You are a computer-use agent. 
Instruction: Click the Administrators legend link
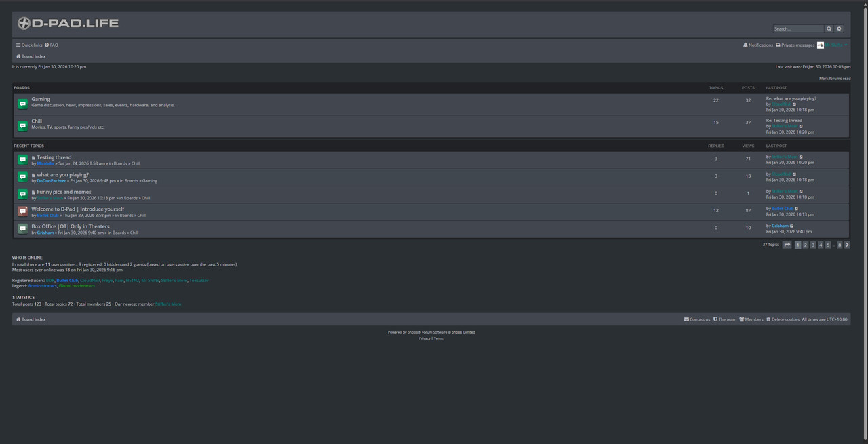point(42,286)
